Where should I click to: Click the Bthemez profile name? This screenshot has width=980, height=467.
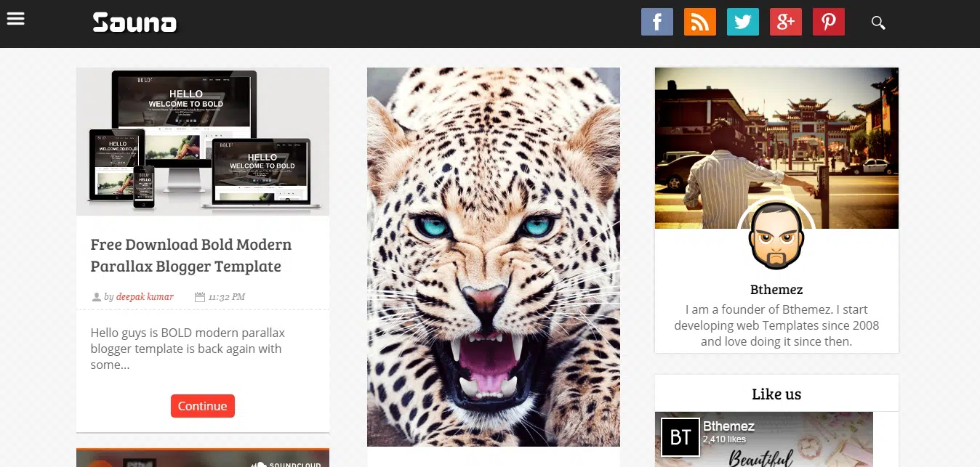coord(776,290)
